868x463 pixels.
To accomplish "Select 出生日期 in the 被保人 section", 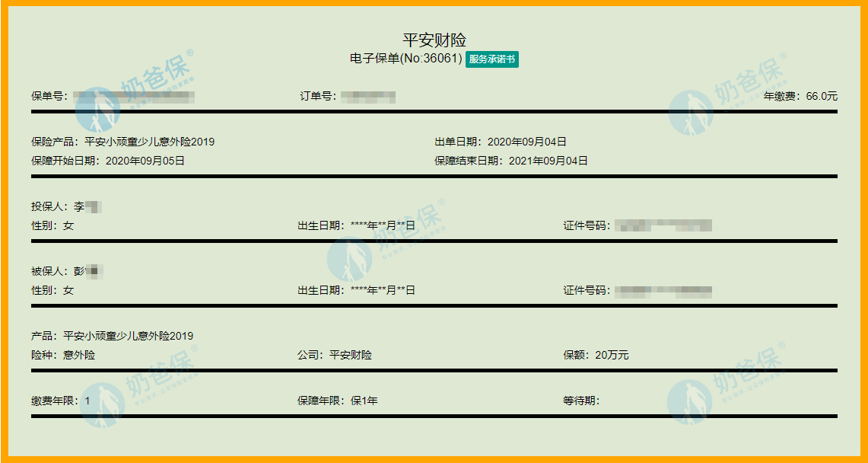I will 357,291.
